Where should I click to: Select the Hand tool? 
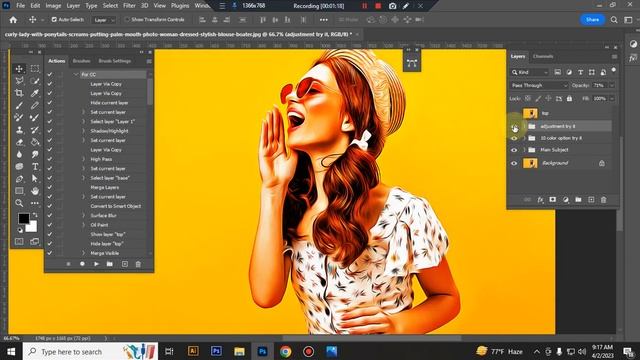point(35,191)
